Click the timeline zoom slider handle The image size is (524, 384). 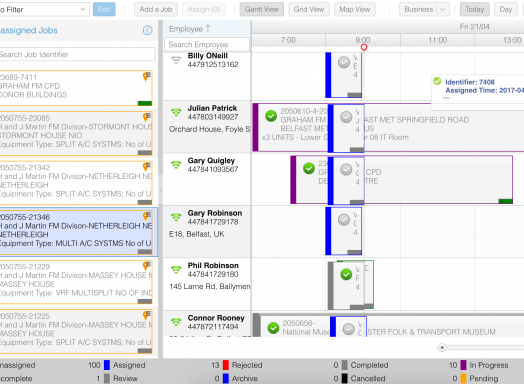pos(442,348)
